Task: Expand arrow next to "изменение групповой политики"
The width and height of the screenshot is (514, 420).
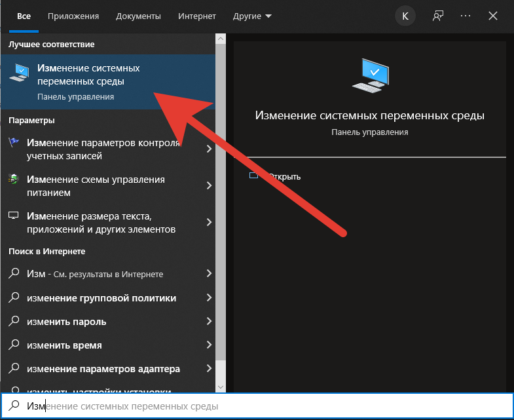Action: 209,298
